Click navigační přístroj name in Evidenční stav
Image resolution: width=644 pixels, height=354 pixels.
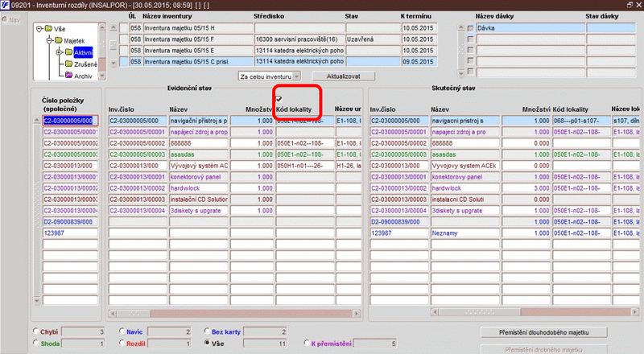point(199,121)
